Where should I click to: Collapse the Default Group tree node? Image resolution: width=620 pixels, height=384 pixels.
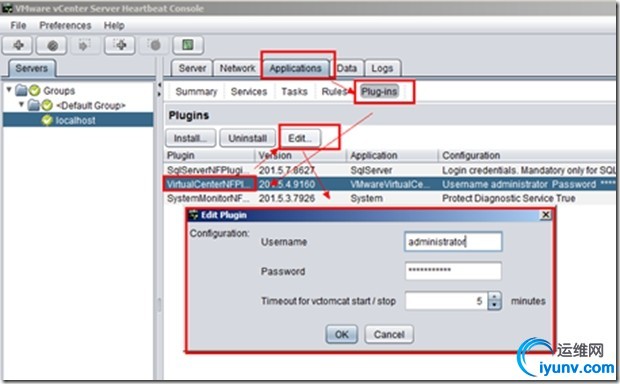point(22,104)
